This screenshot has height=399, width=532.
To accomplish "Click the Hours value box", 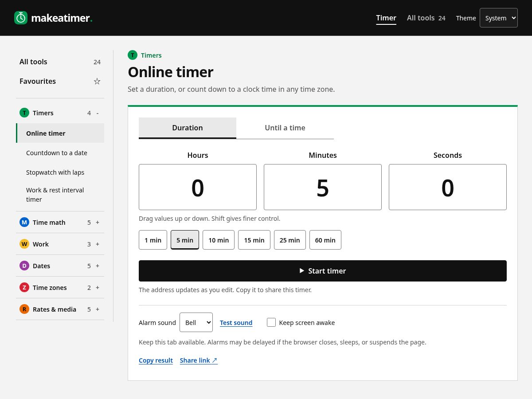I will [198, 187].
